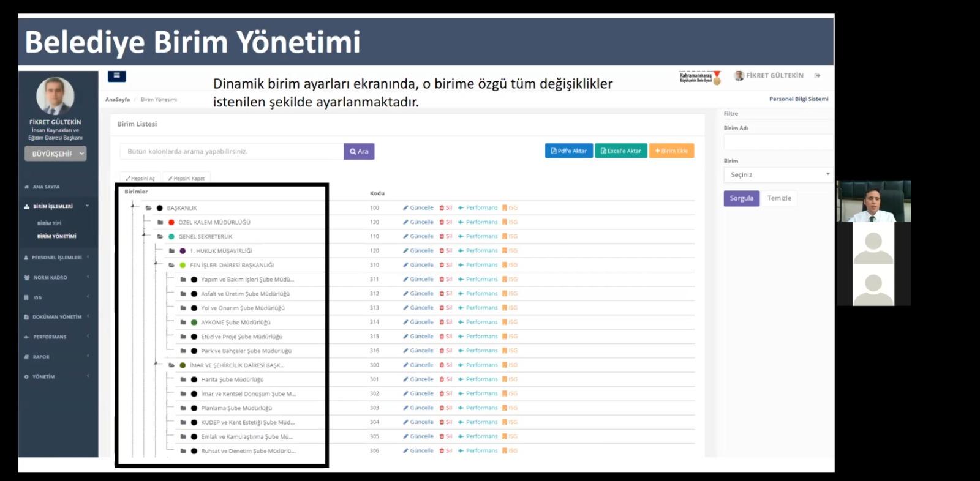This screenshot has height=481, width=980.
Task: Collapse İMAR VE ŞEHİRCİLİK DAİRESİ tree node
Action: pyautogui.click(x=156, y=364)
